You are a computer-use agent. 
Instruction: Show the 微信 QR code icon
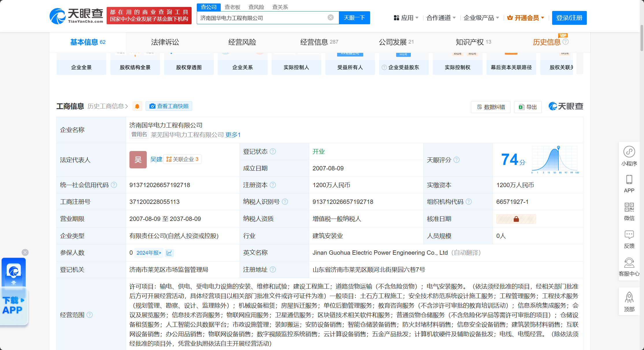pos(629,211)
